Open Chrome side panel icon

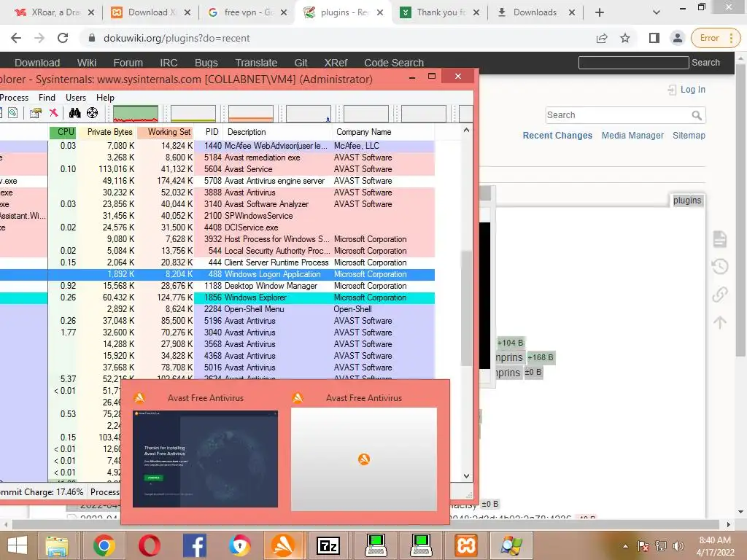[x=654, y=38]
